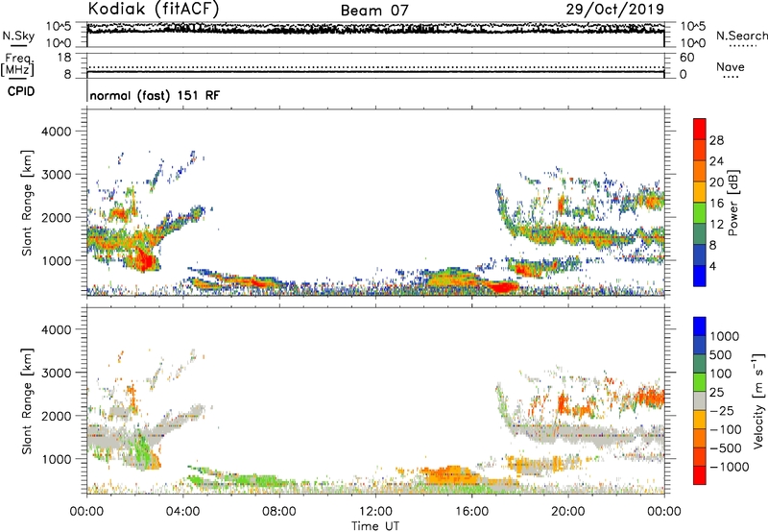Image resolution: width=768 pixels, height=532 pixels.
Task: Click the "20:00" time tick label
Action: click(568, 512)
